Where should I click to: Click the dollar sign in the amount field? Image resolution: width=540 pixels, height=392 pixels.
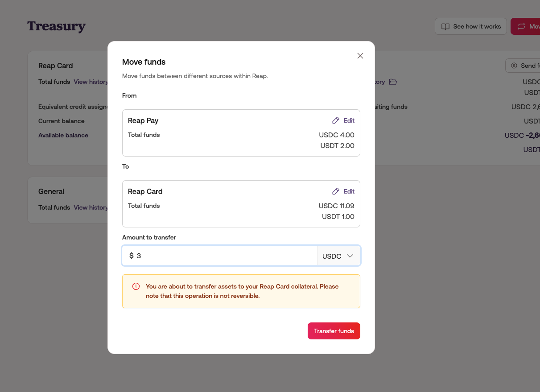pos(131,256)
